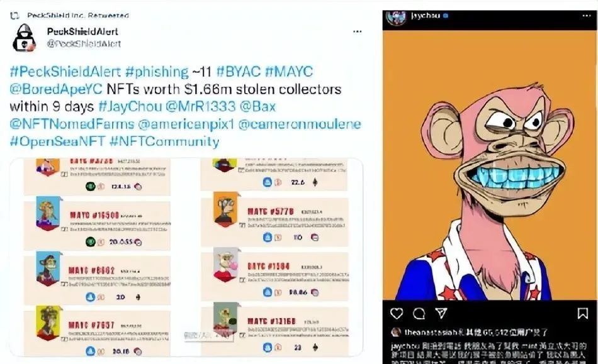This screenshot has width=598, height=364.
Task: Save the post with bookmark icon
Action: (x=582, y=313)
